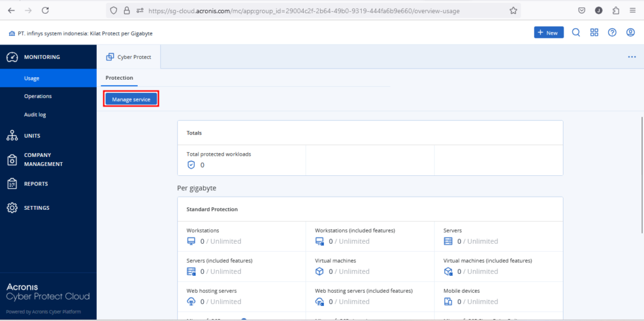Click the Total protected workloads shield icon
The width and height of the screenshot is (644, 321).
(191, 165)
